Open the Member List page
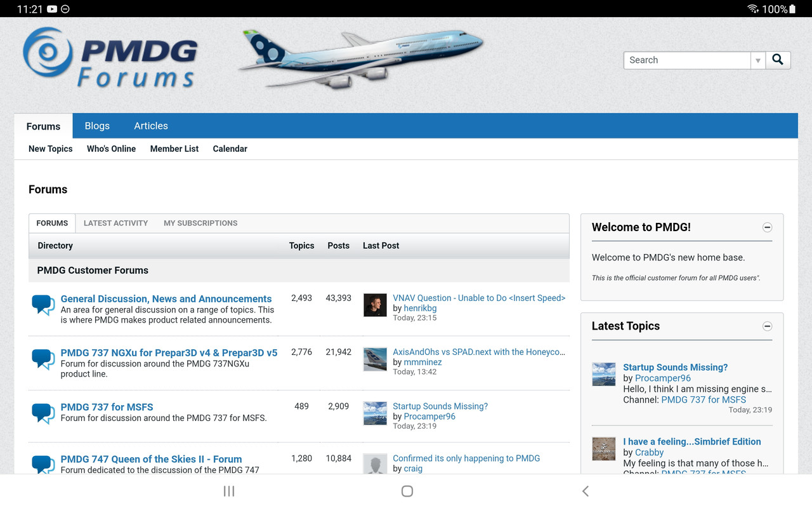The width and height of the screenshot is (812, 508). (x=174, y=149)
